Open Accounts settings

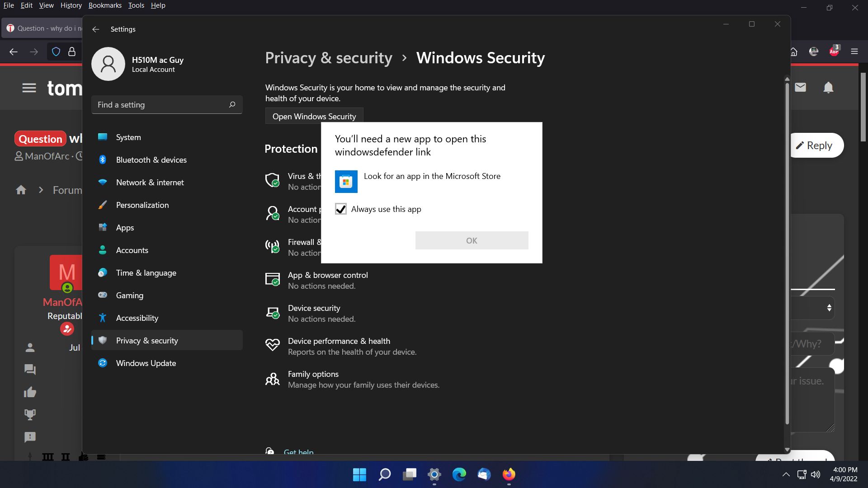coord(167,250)
